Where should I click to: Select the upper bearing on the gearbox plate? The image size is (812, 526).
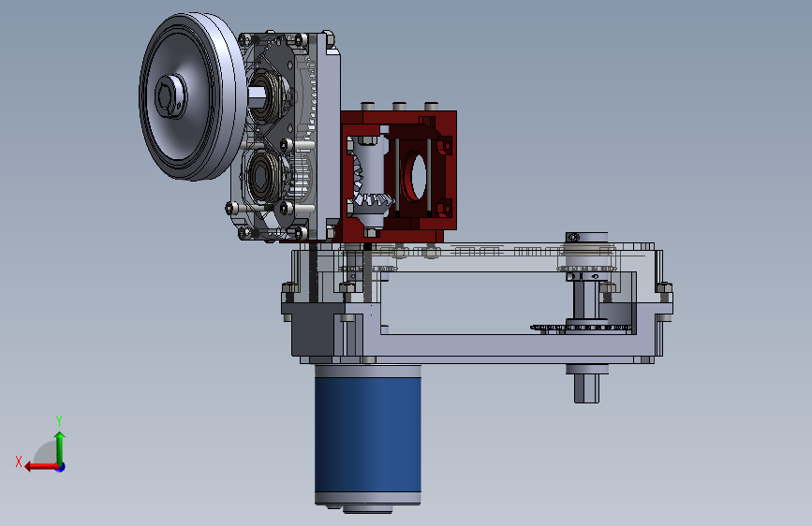267,96
